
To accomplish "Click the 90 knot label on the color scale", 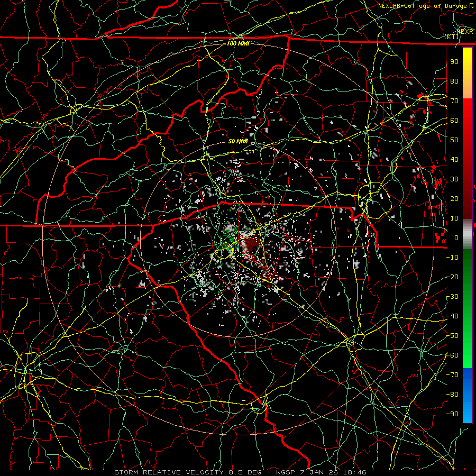I will (x=454, y=62).
